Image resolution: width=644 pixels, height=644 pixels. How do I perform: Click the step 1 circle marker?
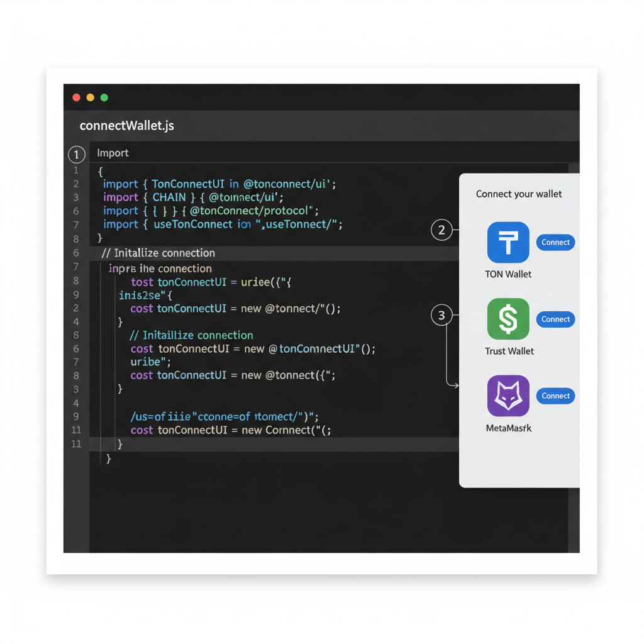coord(76,154)
